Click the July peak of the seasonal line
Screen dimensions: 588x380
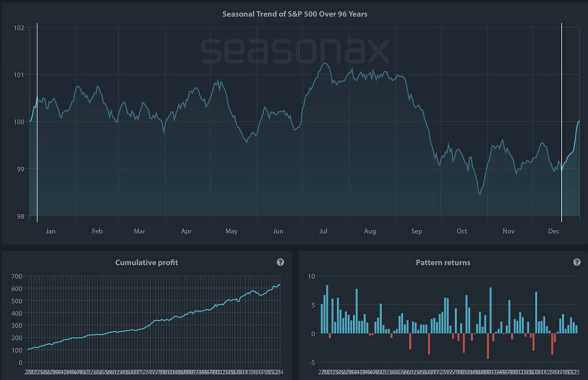(x=325, y=63)
